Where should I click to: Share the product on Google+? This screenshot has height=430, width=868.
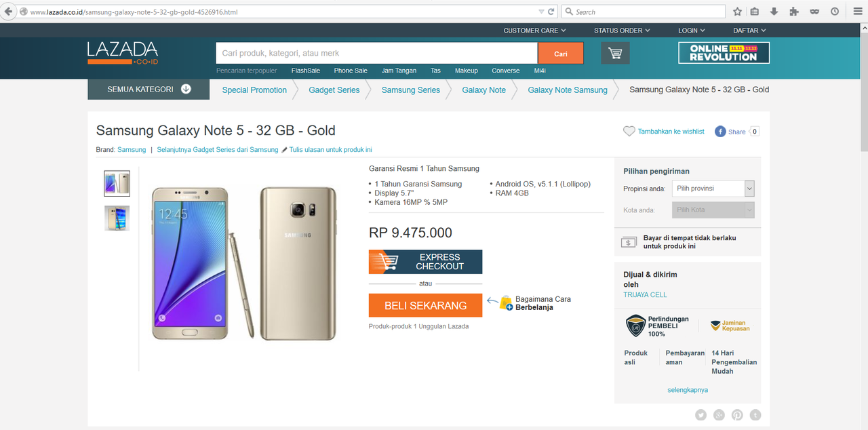click(x=719, y=414)
